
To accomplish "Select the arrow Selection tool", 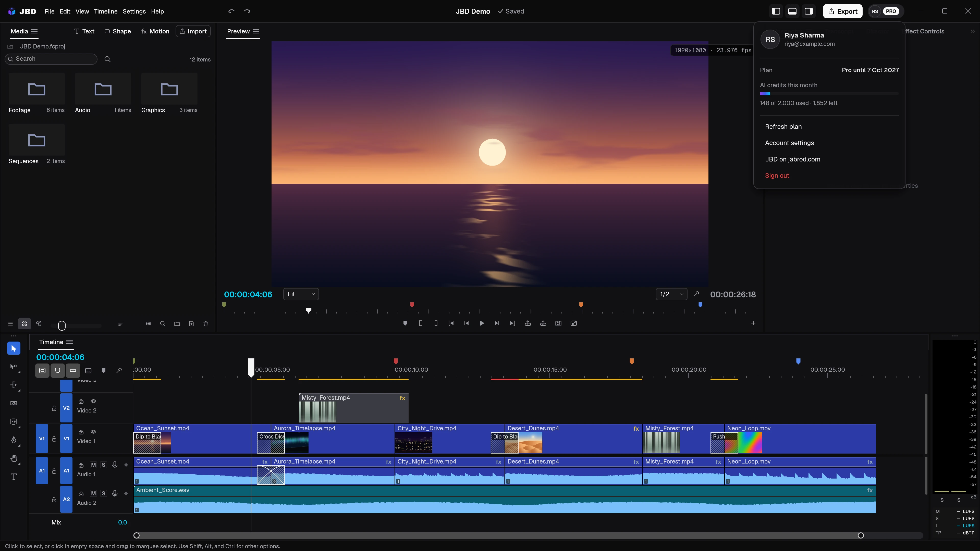I will pos(14,348).
